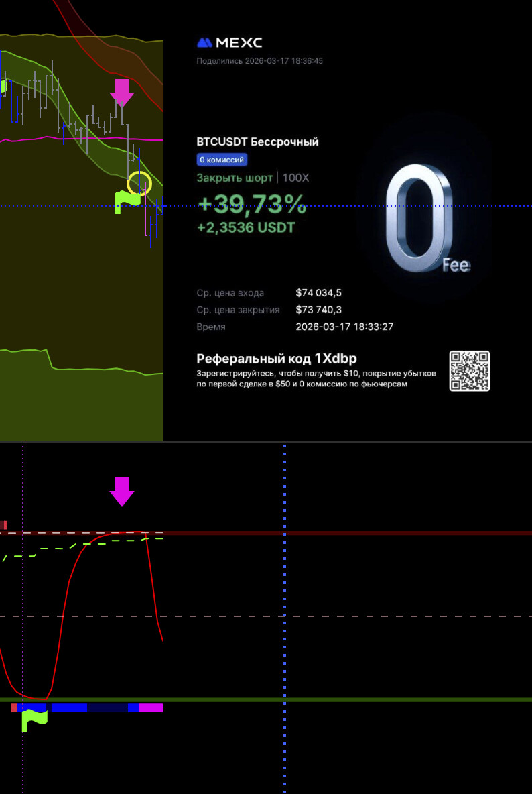Click the entry price $74 034,5
This screenshot has height=794, width=532.
318,293
